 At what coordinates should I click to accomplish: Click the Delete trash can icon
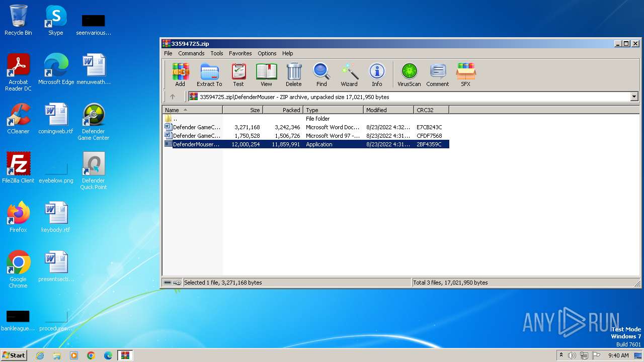click(294, 74)
